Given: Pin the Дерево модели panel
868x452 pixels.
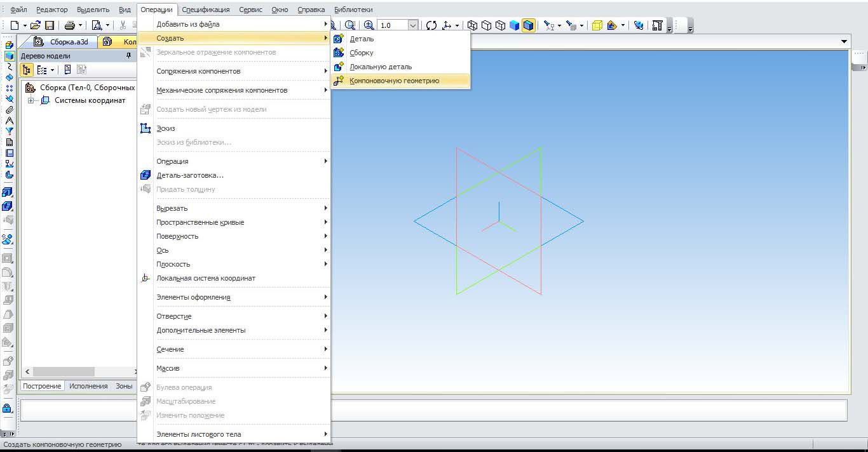Looking at the screenshot, I should coord(129,56).
